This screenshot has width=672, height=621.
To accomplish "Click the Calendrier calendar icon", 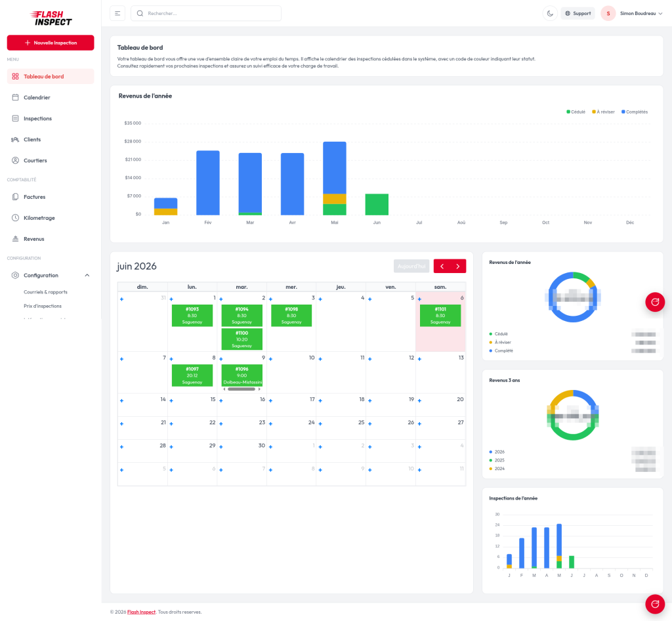I will tap(16, 97).
